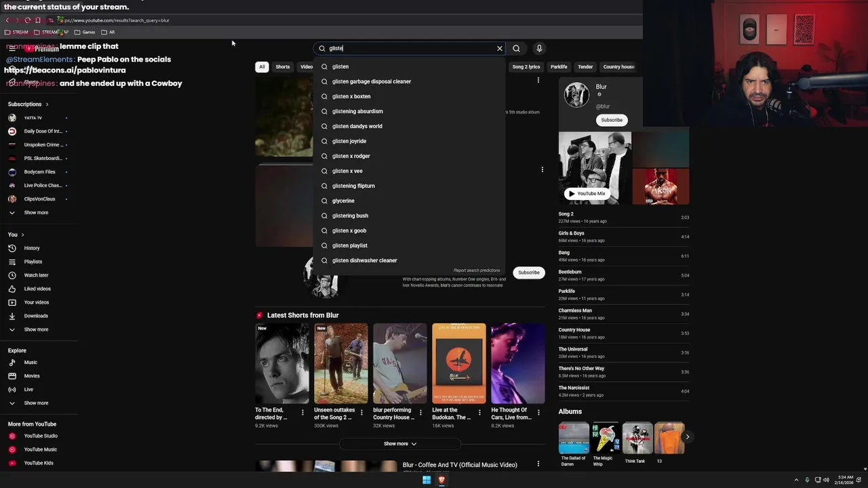Choose suggestion glycerine
The height and width of the screenshot is (488, 868).
pyautogui.click(x=409, y=201)
